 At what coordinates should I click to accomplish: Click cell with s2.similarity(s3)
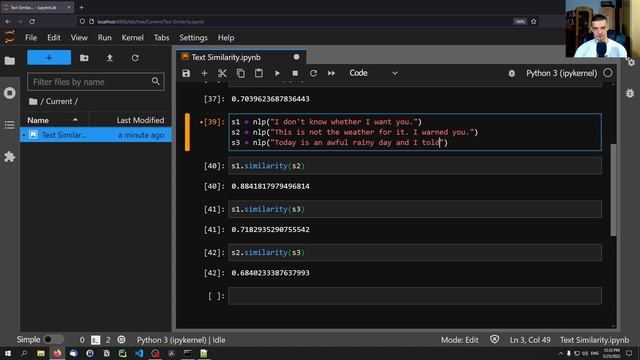[415, 252]
